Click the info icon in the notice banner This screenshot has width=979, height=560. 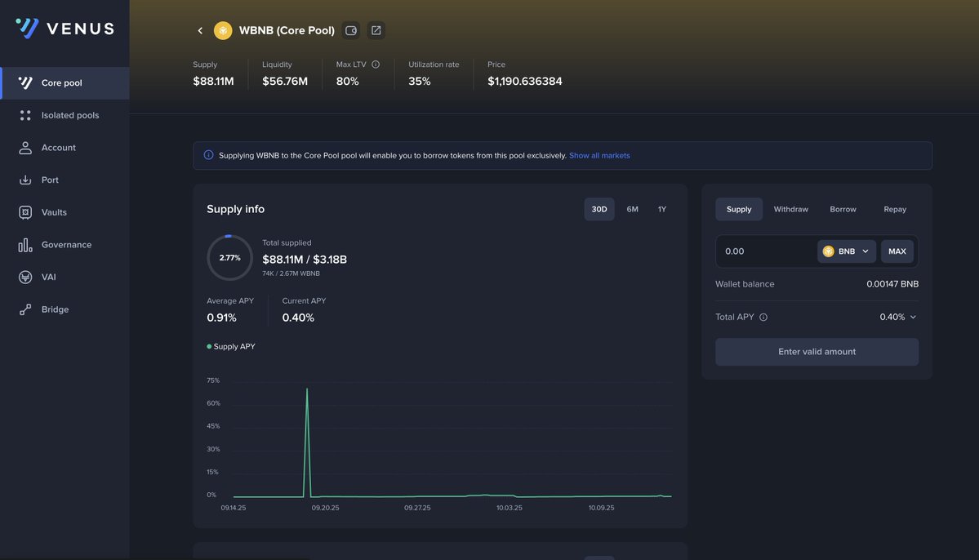(208, 155)
